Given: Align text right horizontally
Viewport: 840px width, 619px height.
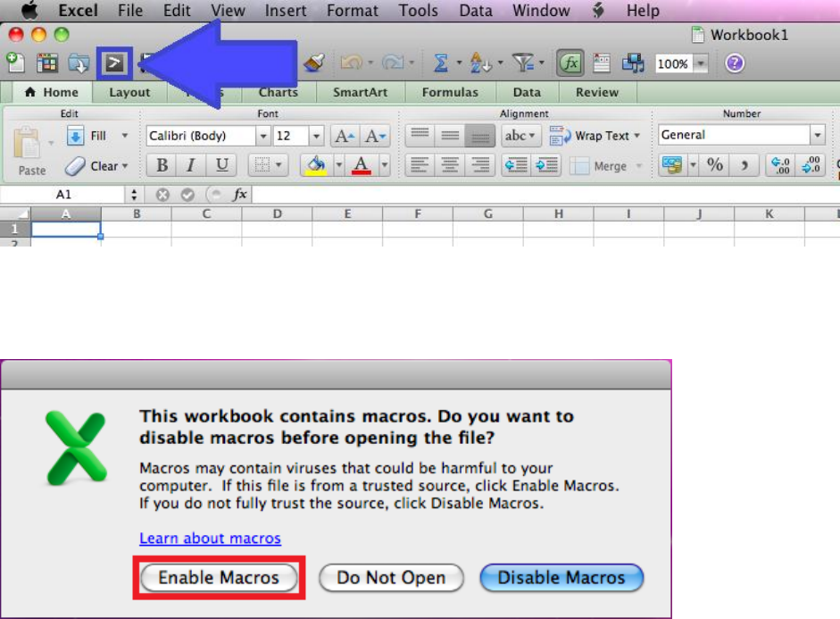Looking at the screenshot, I should (x=480, y=165).
